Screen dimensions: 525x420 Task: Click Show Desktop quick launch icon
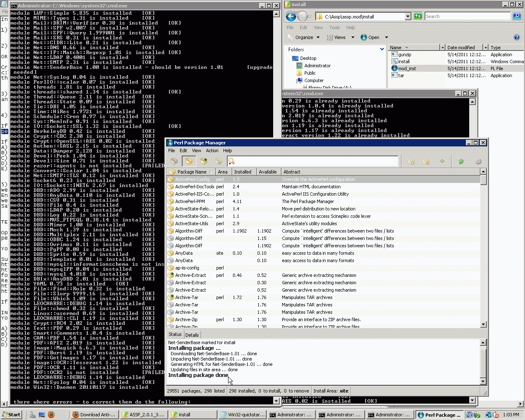[42, 415]
